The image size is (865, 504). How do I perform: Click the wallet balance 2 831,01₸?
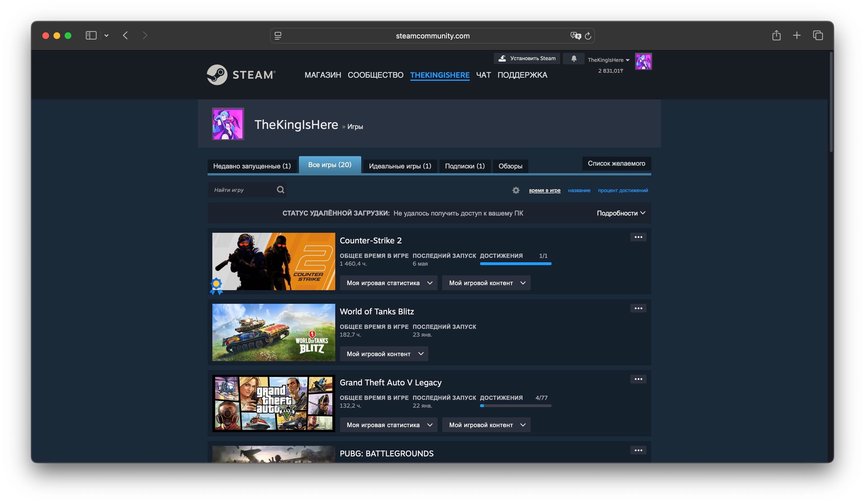pos(610,71)
